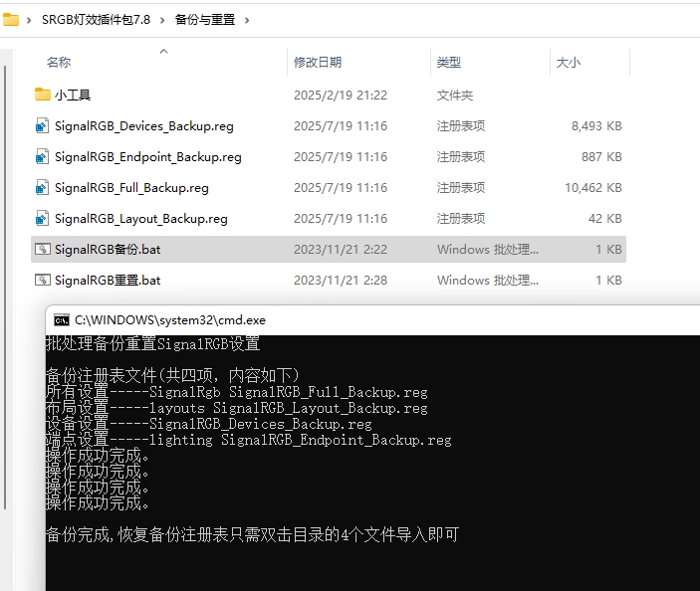Sort by the 修改日期 column header
Image resolution: width=700 pixels, height=591 pixels.
pos(318,62)
